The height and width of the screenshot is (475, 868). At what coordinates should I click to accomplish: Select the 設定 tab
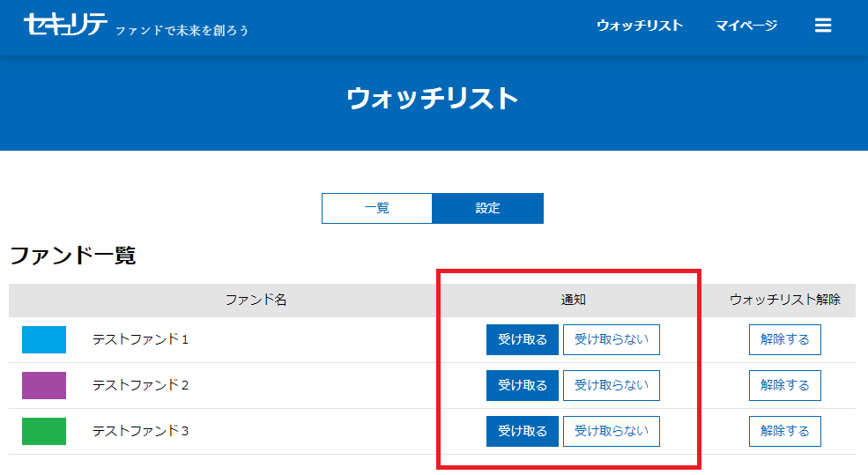tap(487, 209)
